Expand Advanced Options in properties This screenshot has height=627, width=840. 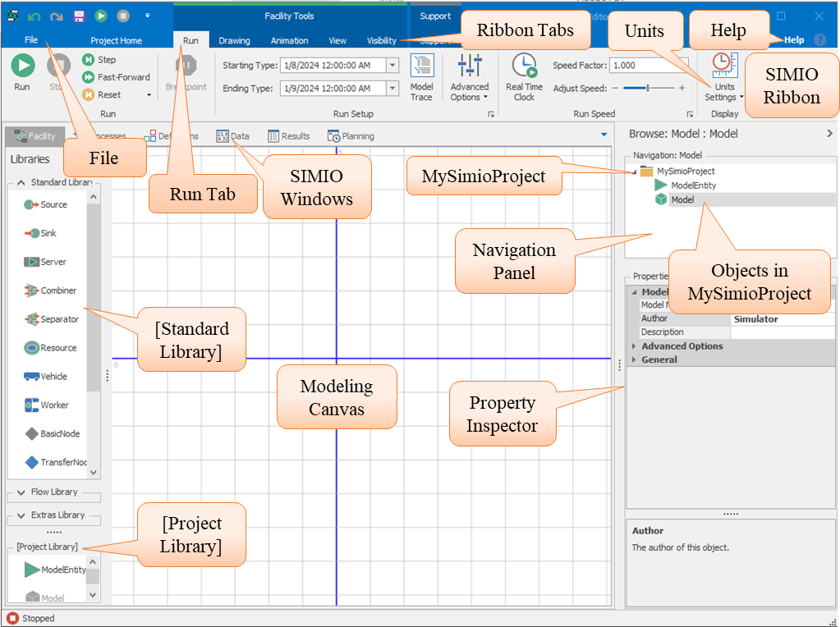(x=634, y=346)
